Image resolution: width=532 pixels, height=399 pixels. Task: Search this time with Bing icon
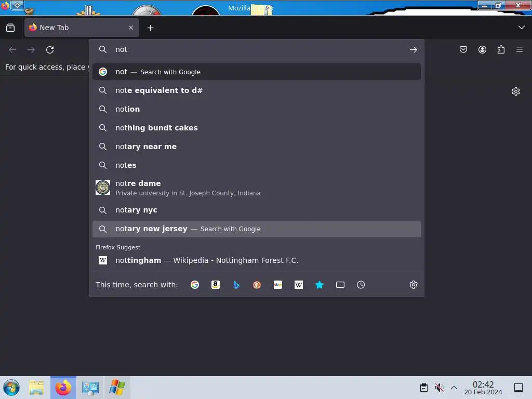click(236, 285)
